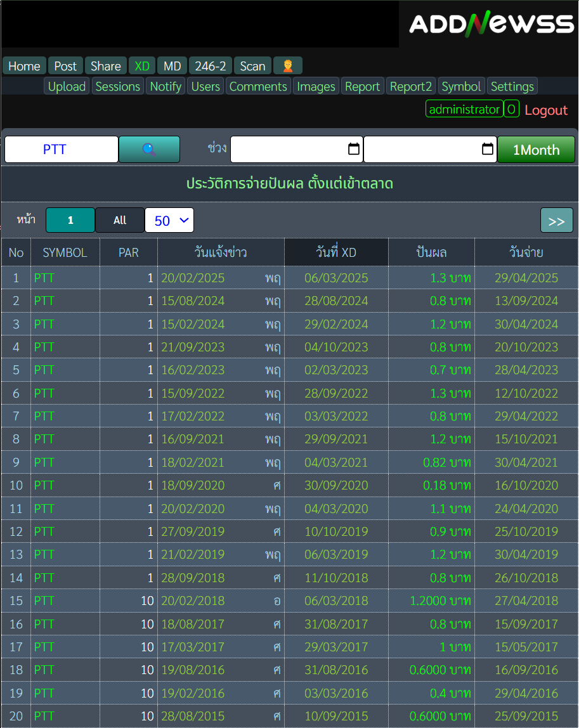Click announcement date 16/09/2021
The image size is (579, 728).
[x=193, y=439]
